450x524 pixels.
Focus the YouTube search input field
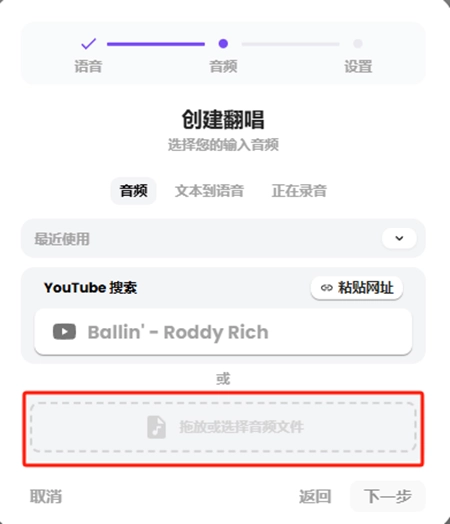click(x=223, y=332)
